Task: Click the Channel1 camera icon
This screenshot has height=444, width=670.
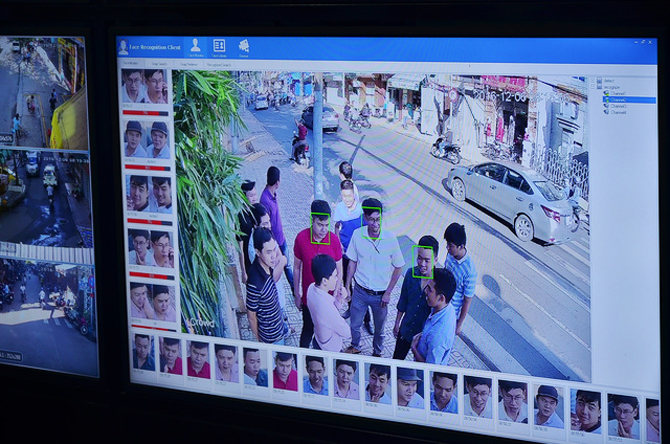Action: coord(606,93)
